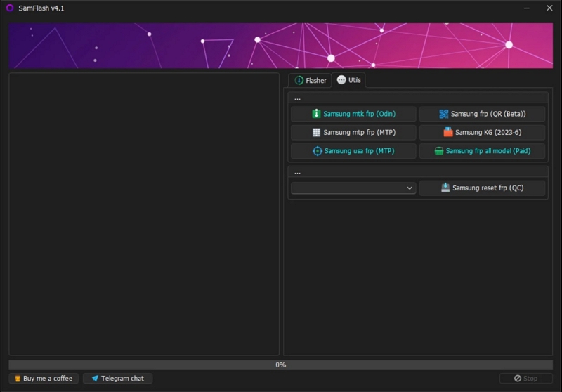Click the Telegram paper plane icon
This screenshot has width=562, height=392.
click(95, 379)
